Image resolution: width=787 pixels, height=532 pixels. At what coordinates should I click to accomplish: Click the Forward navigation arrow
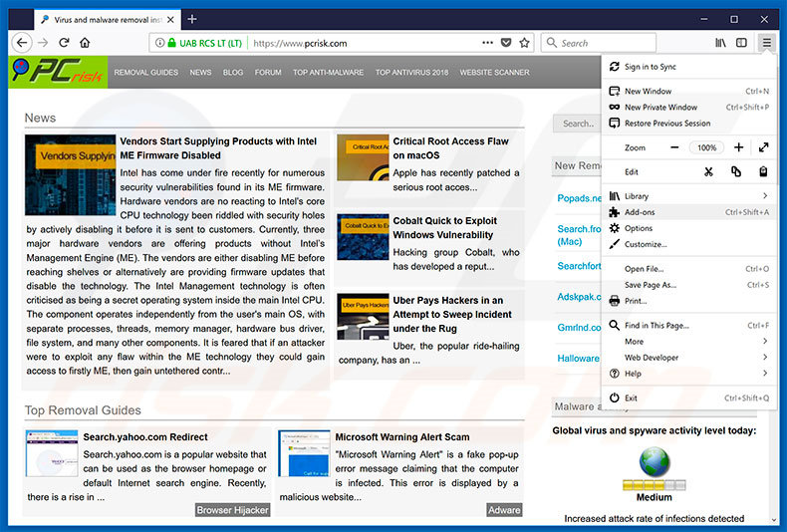tap(43, 43)
